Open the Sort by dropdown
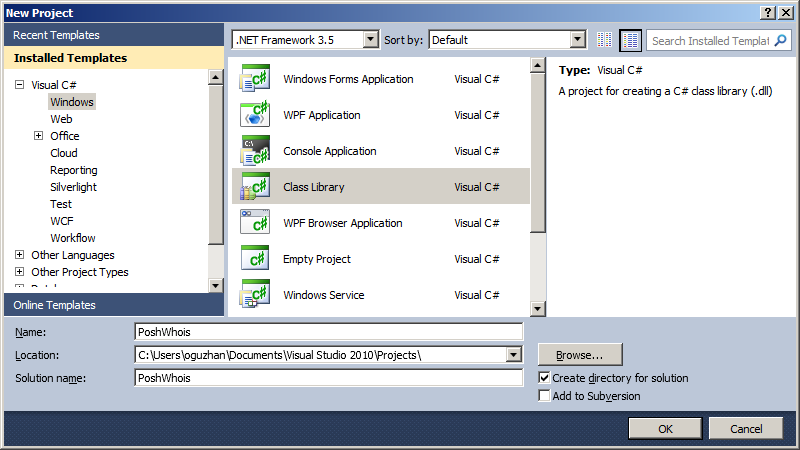The image size is (800, 450). click(577, 40)
